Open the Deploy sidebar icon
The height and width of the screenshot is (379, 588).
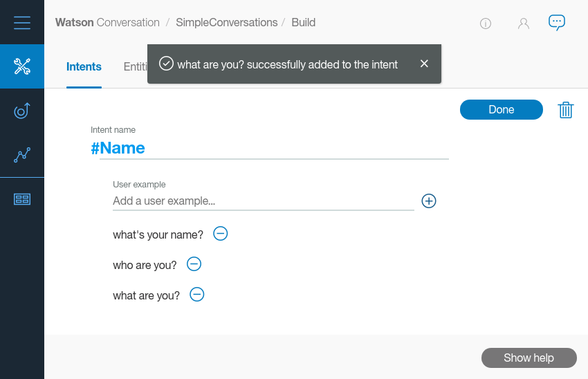[22, 111]
